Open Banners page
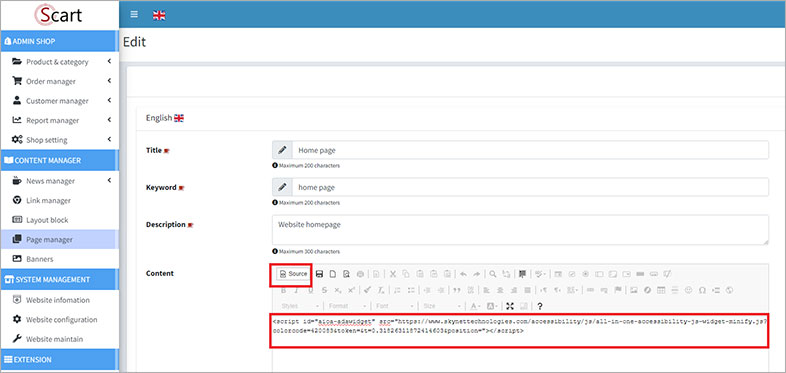786x373 pixels. point(60,259)
